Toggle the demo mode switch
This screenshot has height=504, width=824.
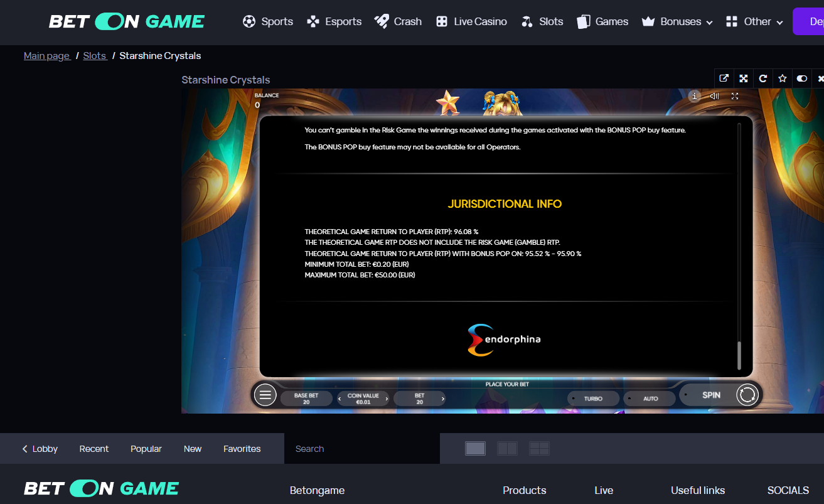[x=801, y=78]
